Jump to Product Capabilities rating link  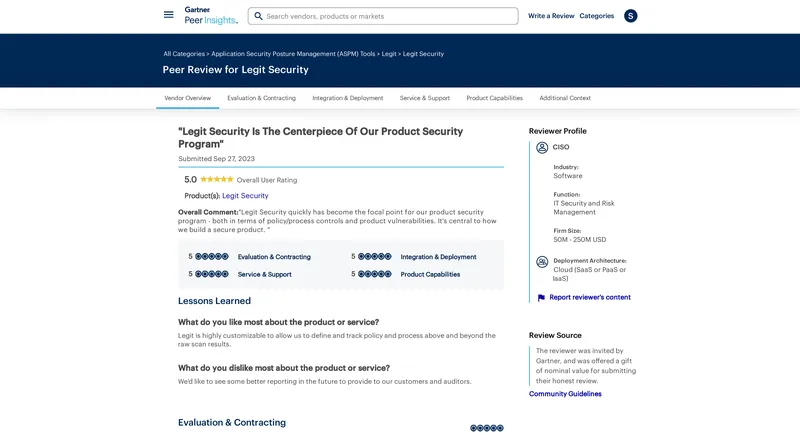430,274
